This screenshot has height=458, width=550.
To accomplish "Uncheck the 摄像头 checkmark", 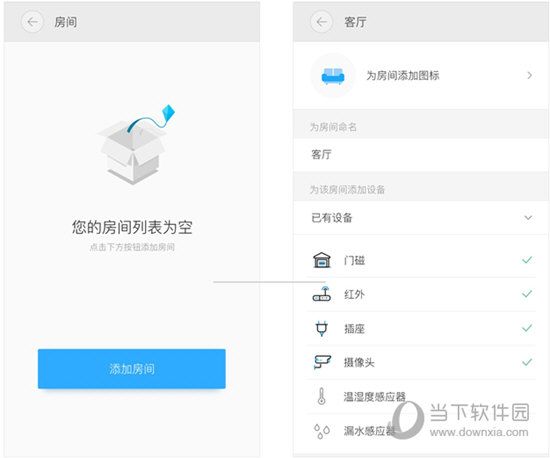I will (x=527, y=362).
